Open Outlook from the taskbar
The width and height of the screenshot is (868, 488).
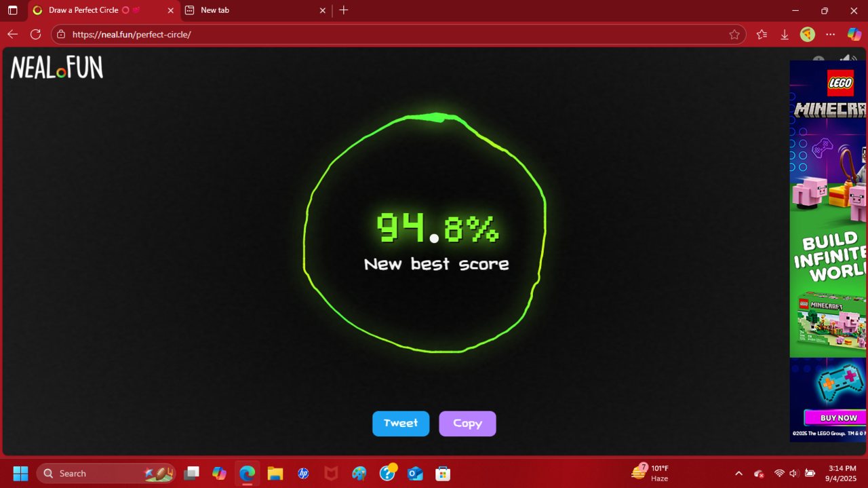point(415,473)
